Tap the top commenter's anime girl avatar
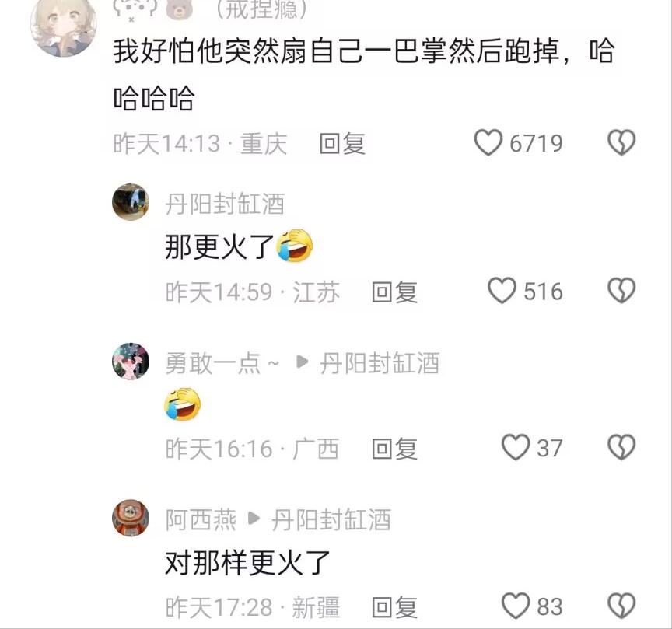The height and width of the screenshot is (629, 672). point(64,26)
